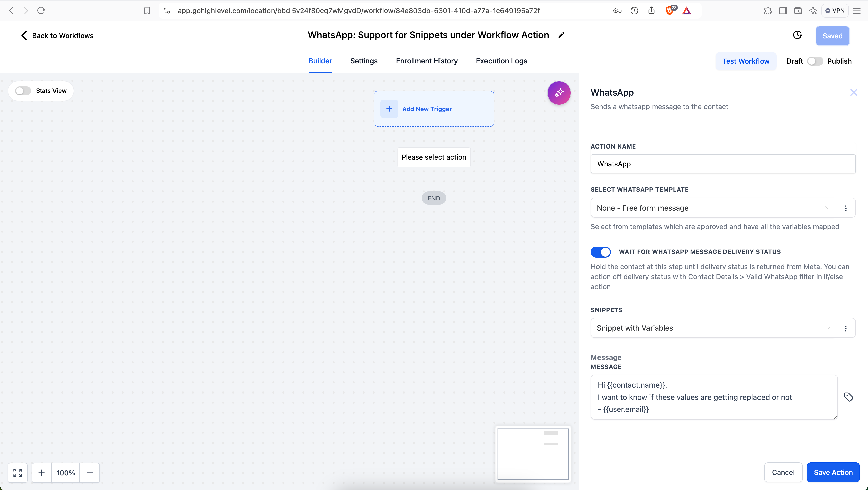The image size is (868, 490).
Task: Click the Test Workflow button
Action: [746, 61]
